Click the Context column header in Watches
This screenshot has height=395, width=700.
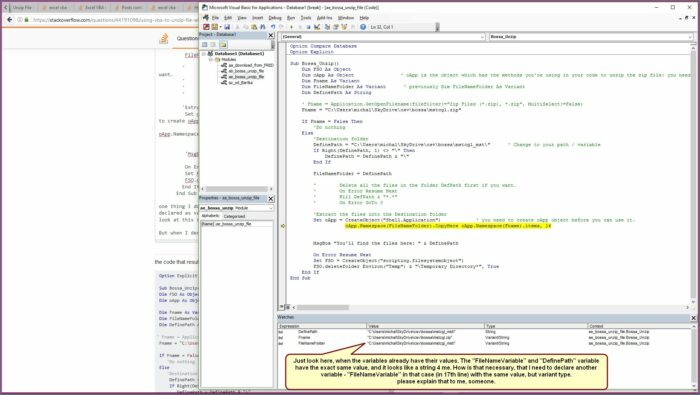639,326
